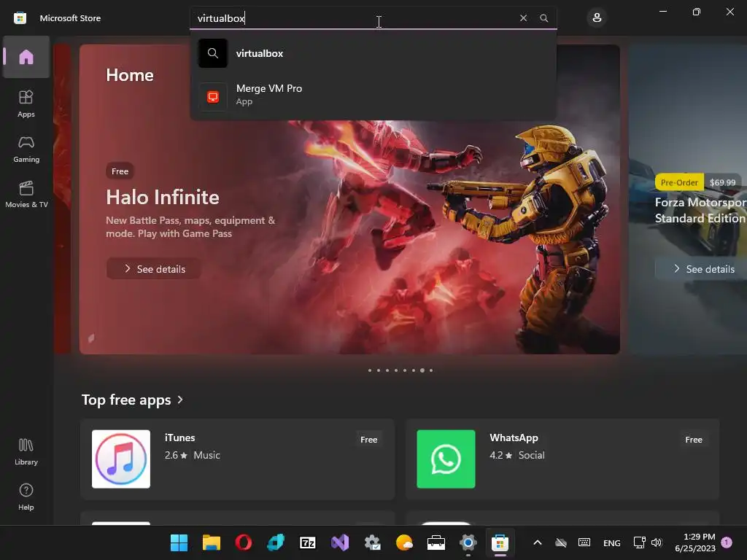Viewport: 747px width, 560px height.
Task: Click the Home page heading
Action: pyautogui.click(x=130, y=75)
